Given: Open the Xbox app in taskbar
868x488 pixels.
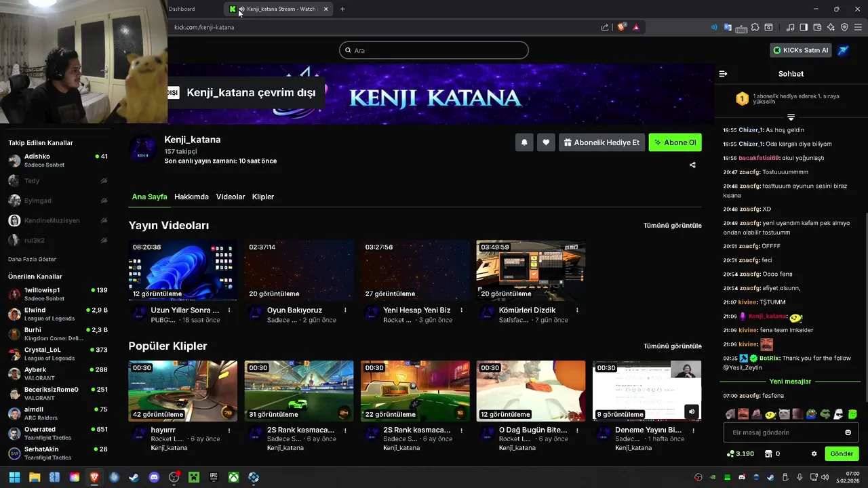Looking at the screenshot, I should [x=233, y=477].
